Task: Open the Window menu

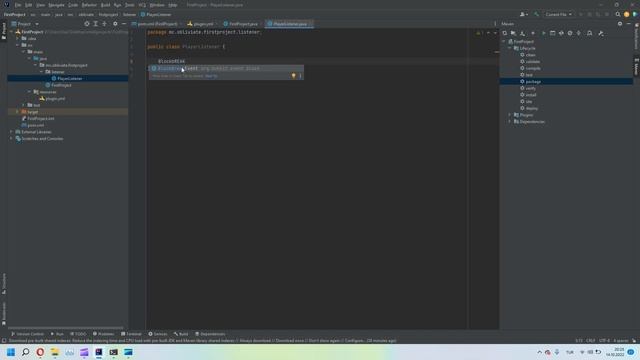Action: coord(157,5)
